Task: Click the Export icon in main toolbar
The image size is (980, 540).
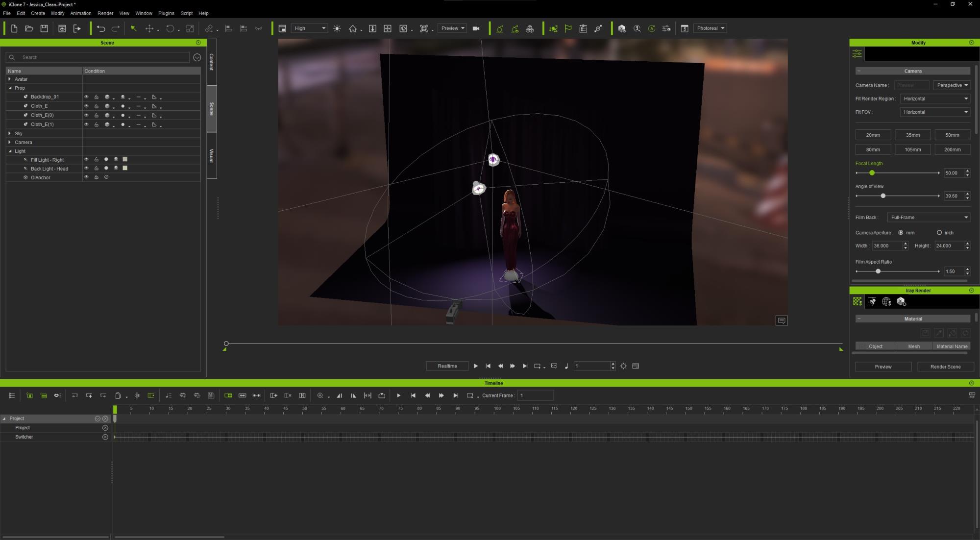Action: click(x=77, y=28)
